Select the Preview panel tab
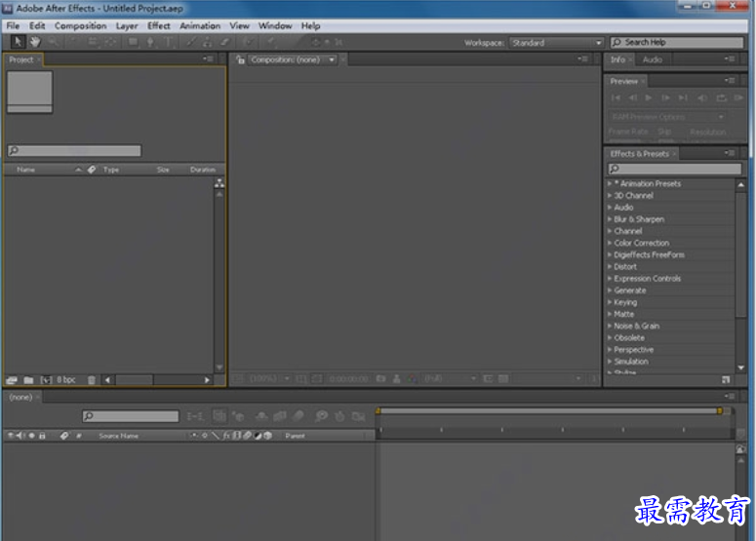The width and height of the screenshot is (756, 541). [x=624, y=82]
